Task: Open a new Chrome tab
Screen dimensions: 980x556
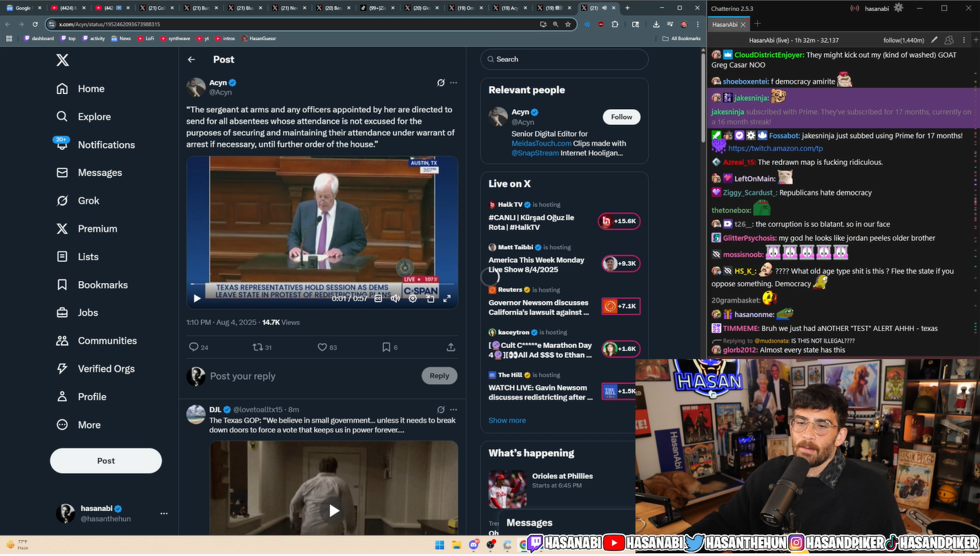Action: click(627, 8)
